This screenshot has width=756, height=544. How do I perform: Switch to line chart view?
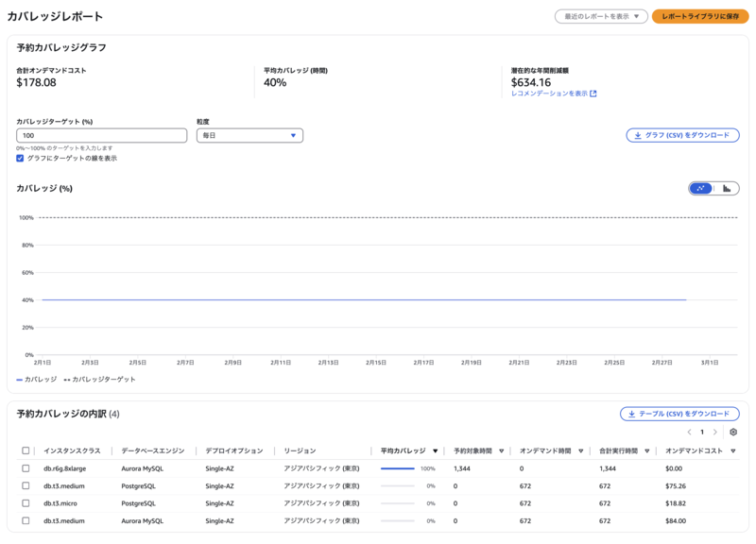pyautogui.click(x=700, y=188)
